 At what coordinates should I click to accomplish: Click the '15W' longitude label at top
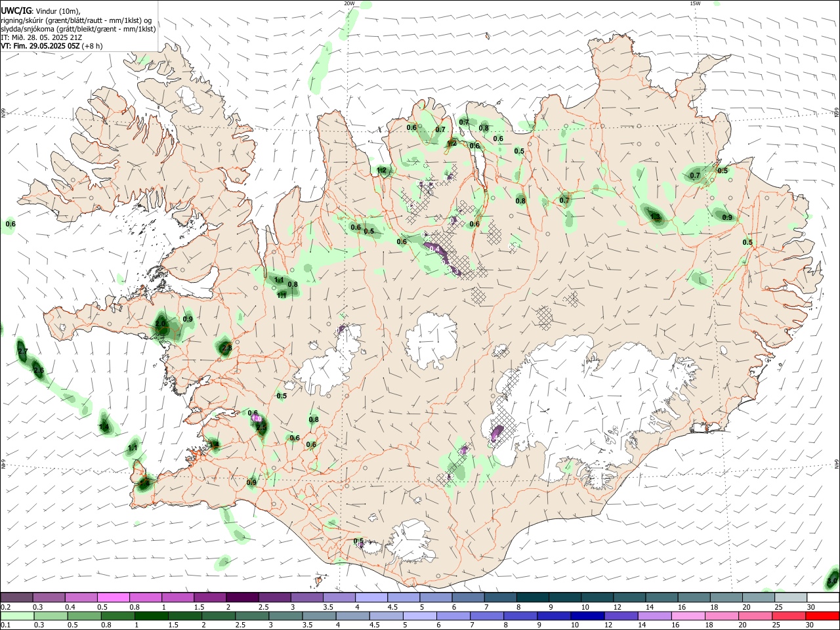click(695, 3)
